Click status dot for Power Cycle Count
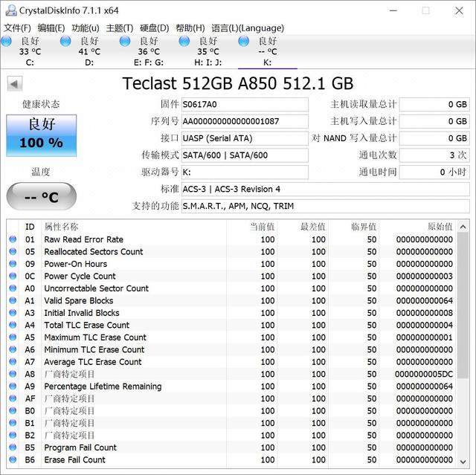This screenshot has width=476, height=475. coord(13,276)
